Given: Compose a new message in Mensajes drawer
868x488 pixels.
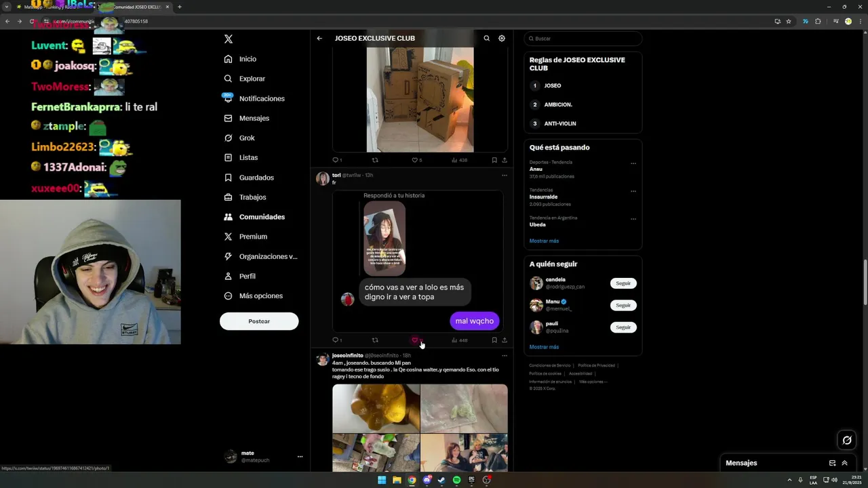Looking at the screenshot, I should click(832, 463).
